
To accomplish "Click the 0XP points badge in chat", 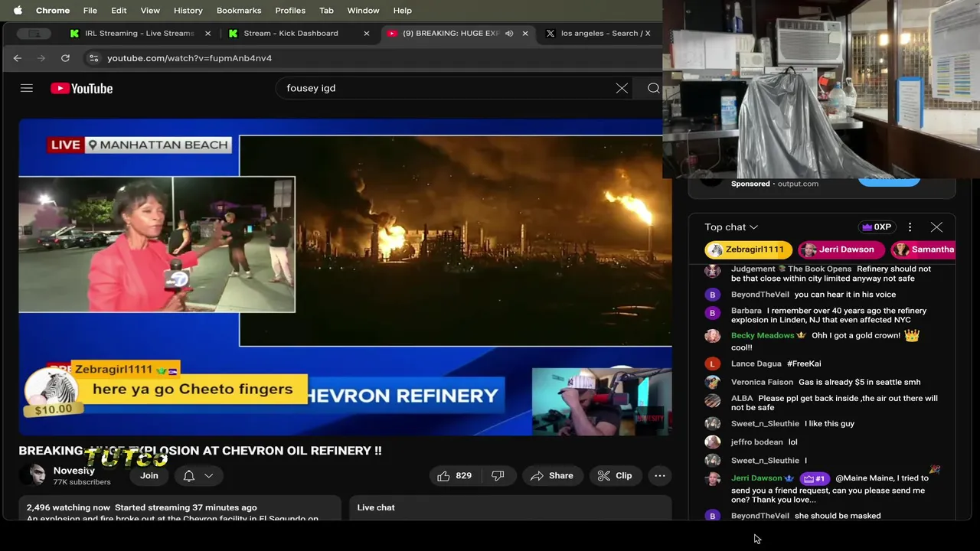I will pyautogui.click(x=877, y=227).
